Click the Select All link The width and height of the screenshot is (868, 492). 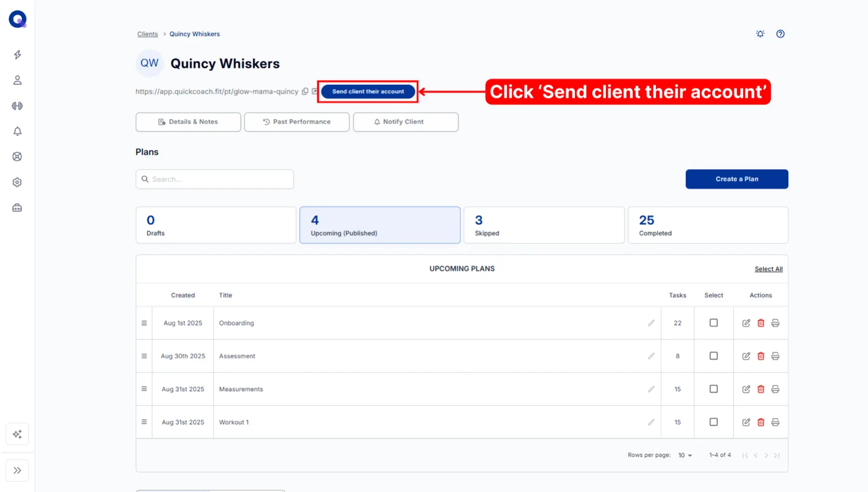tap(769, 269)
